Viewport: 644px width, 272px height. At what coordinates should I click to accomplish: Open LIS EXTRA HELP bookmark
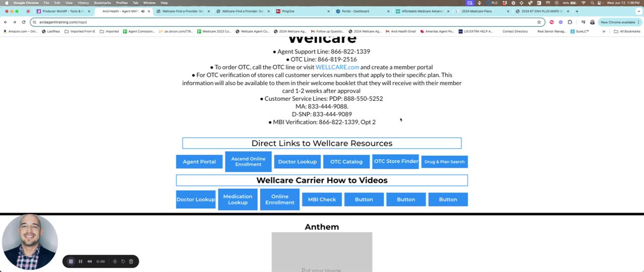(475, 31)
